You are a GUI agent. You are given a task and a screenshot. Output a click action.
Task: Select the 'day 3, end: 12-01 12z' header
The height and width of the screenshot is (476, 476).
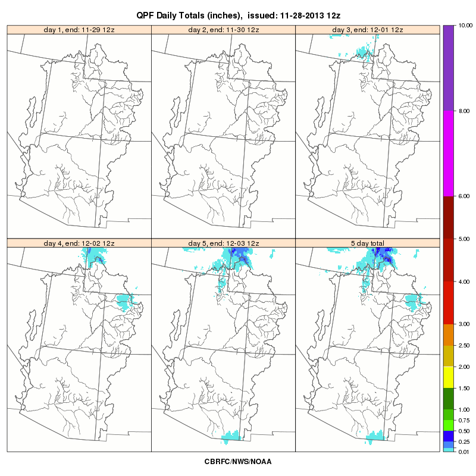coord(368,30)
